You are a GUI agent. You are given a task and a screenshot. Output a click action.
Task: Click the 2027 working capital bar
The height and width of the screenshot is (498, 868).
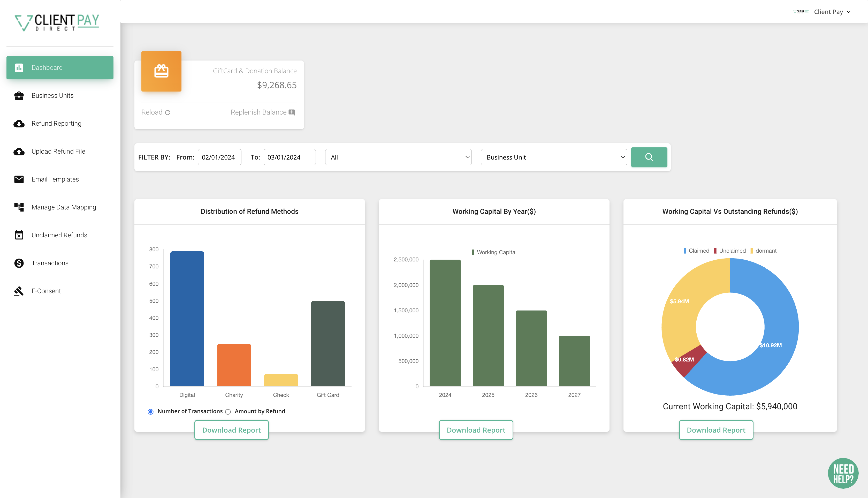pos(574,361)
